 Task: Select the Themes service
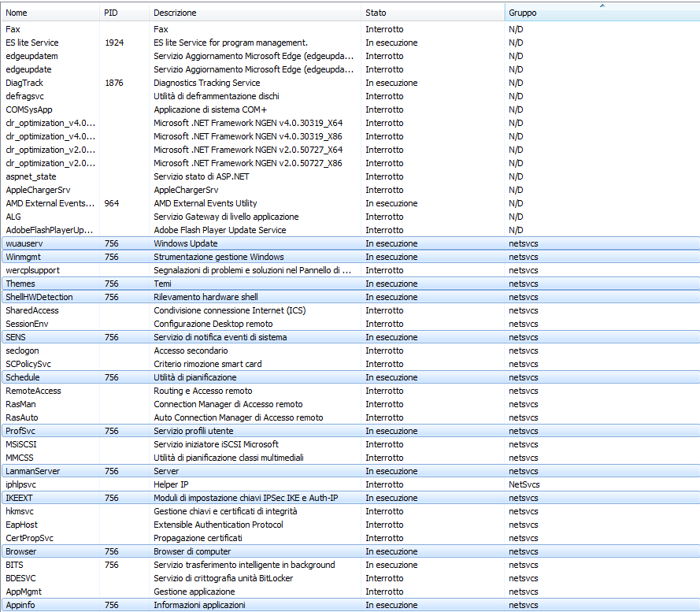(20, 284)
